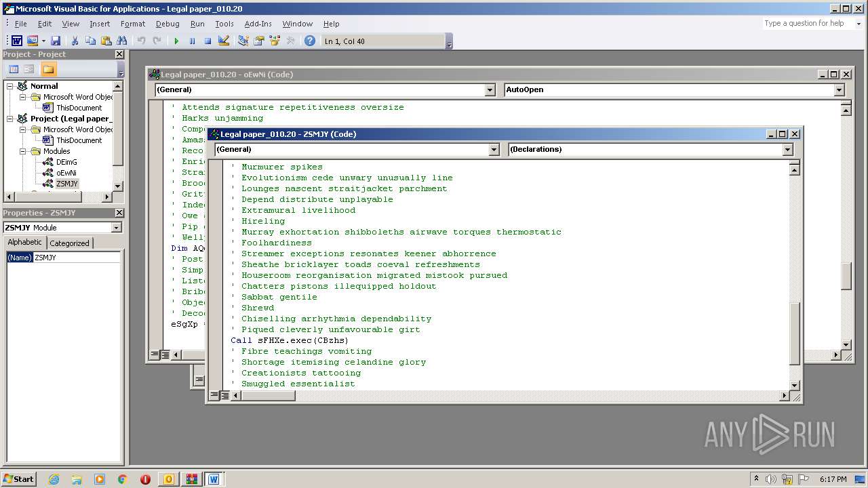Collapse the Normal project node
Image resolution: width=868 pixels, height=488 pixels.
[x=10, y=86]
